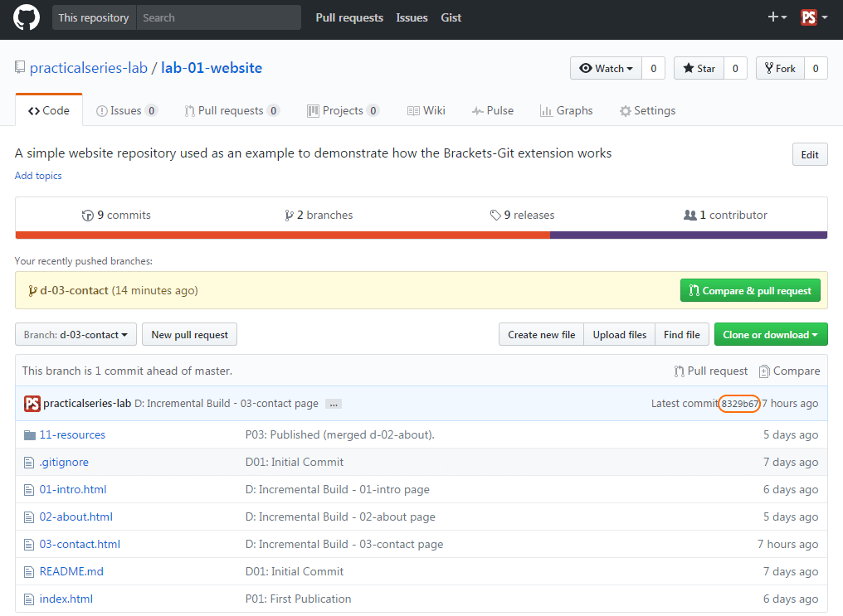The image size is (843, 616).
Task: Open the stargazers count next to Star
Action: click(x=735, y=68)
